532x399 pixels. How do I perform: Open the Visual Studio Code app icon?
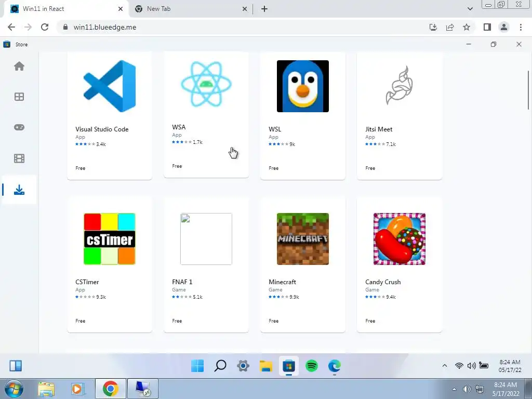(x=110, y=86)
